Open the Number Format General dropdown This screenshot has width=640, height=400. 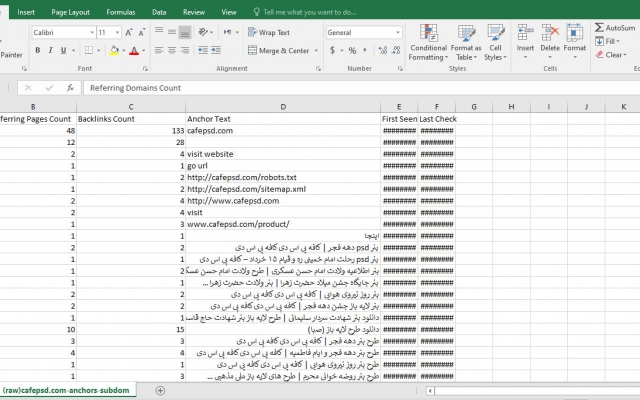tap(398, 32)
